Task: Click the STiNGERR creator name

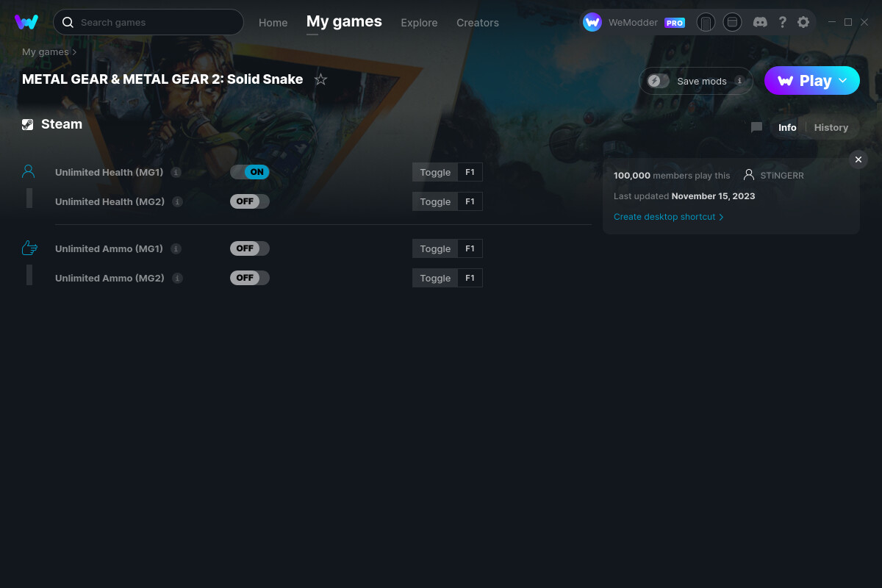Action: 782,176
